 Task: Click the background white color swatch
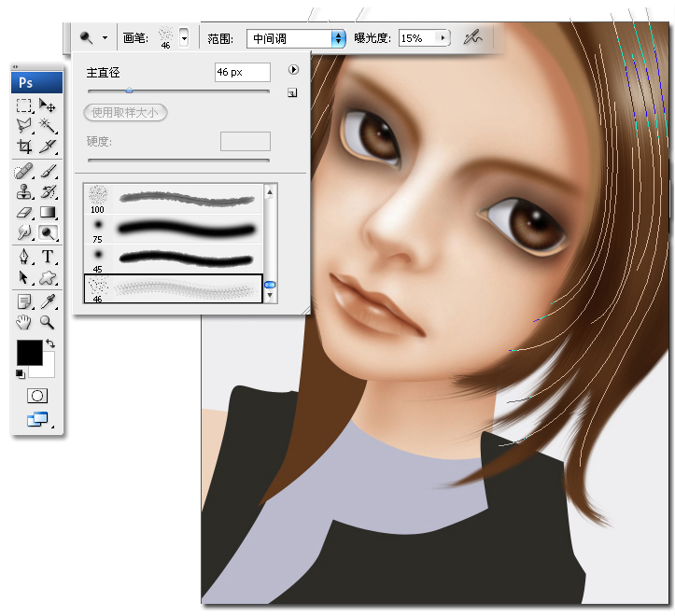(x=49, y=370)
